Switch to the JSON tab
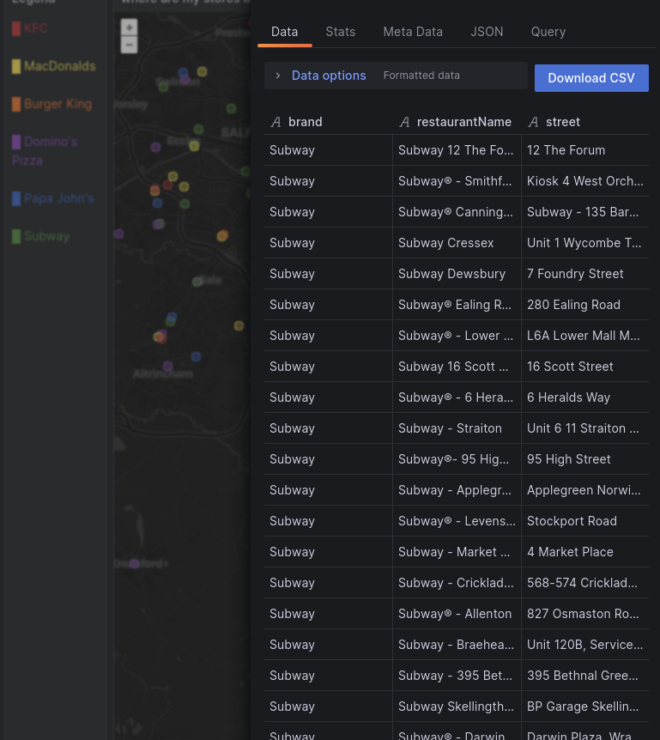660x740 pixels. click(x=487, y=32)
